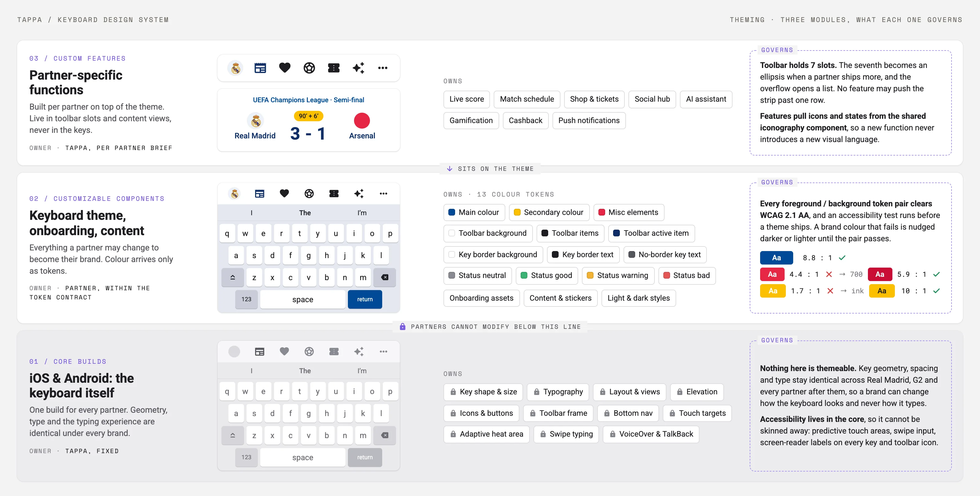Select the Match schedule chip

point(527,99)
